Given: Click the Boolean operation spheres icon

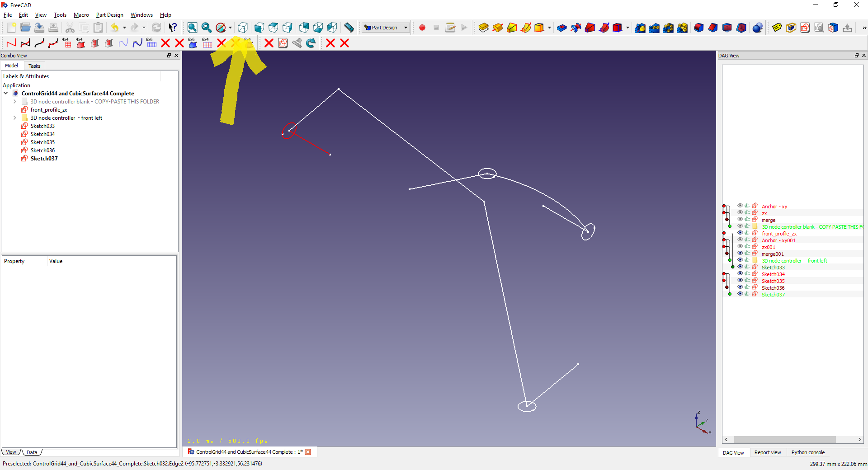Looking at the screenshot, I should tap(758, 28).
